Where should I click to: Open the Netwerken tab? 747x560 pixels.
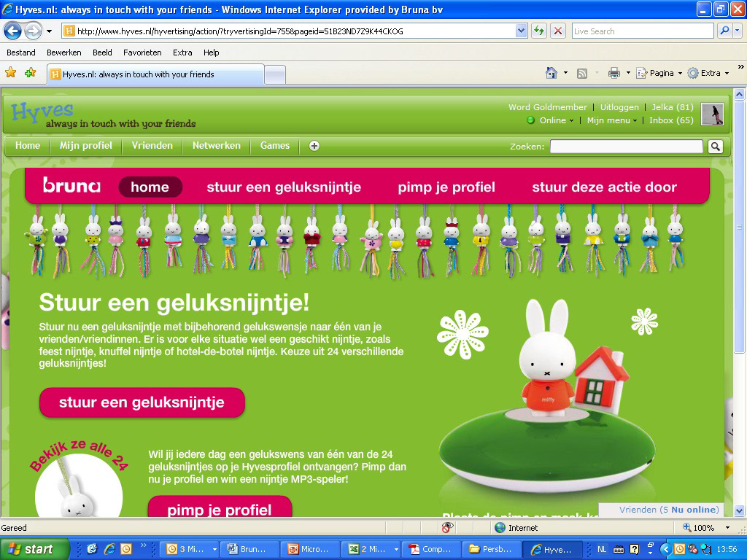click(x=216, y=146)
